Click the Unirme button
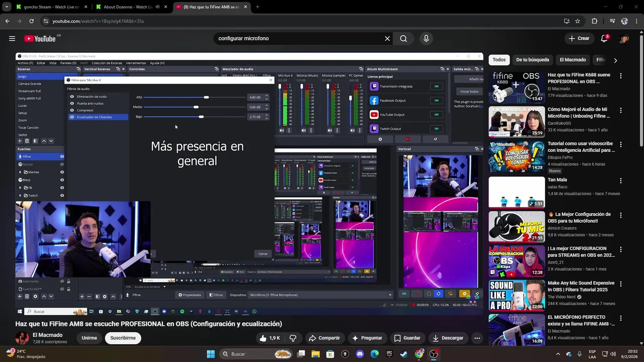Image resolution: width=644 pixels, height=362 pixels. pyautogui.click(x=89, y=338)
